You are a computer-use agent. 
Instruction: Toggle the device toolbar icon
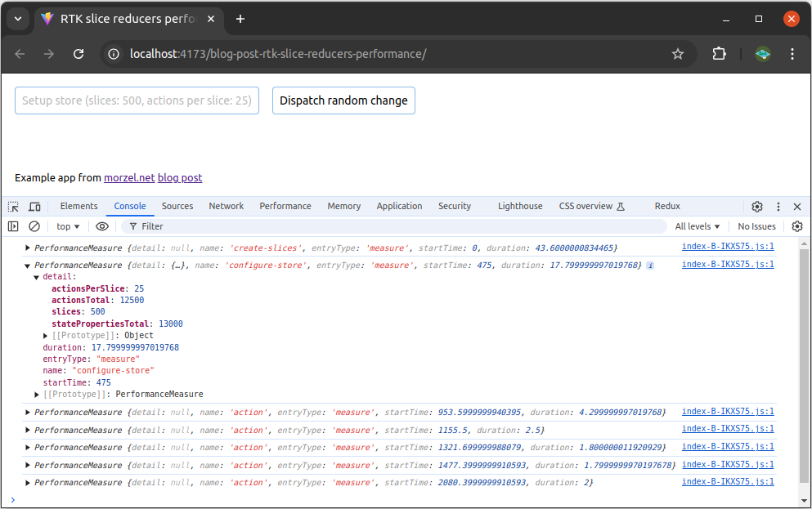click(x=34, y=207)
